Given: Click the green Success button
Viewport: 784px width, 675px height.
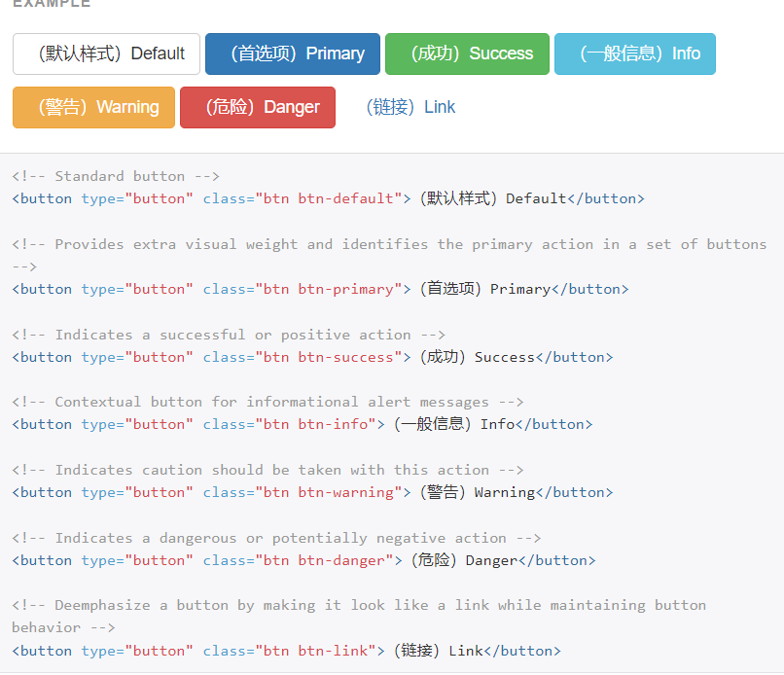Looking at the screenshot, I should tap(467, 54).
